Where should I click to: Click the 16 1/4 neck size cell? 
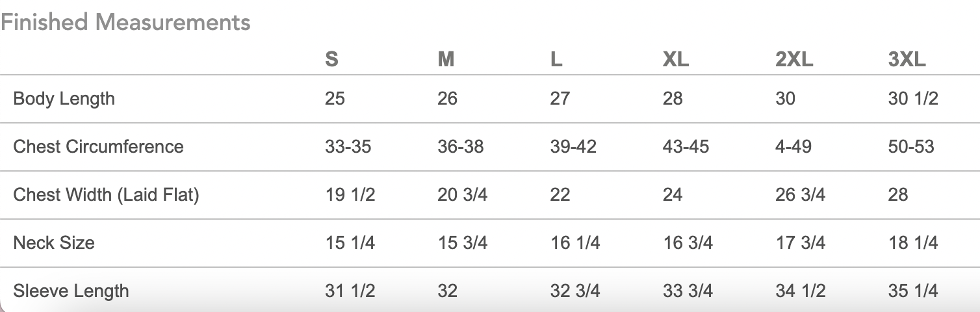point(575,242)
